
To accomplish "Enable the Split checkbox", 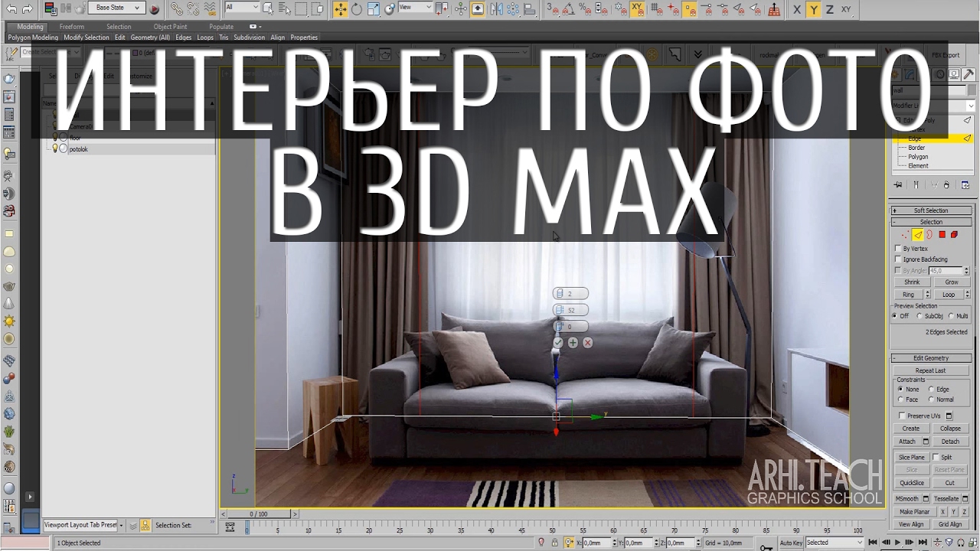I will coord(936,457).
